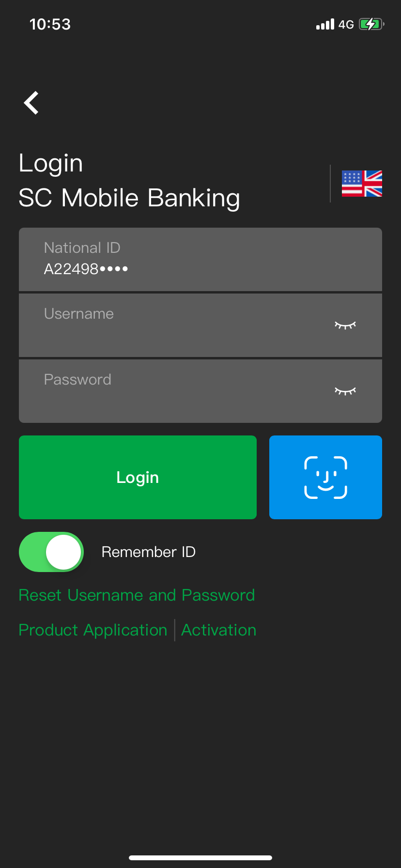Reveal the Password using eye icon
401x868 pixels.
click(345, 391)
